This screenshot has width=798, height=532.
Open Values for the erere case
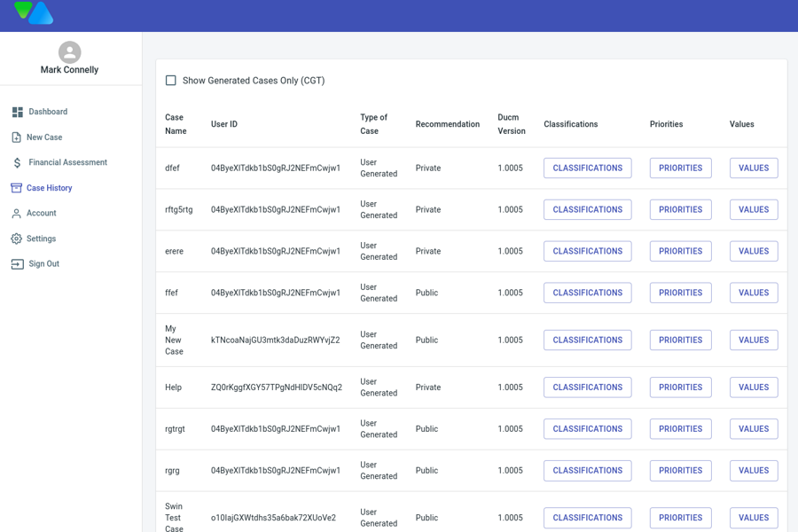click(x=753, y=252)
